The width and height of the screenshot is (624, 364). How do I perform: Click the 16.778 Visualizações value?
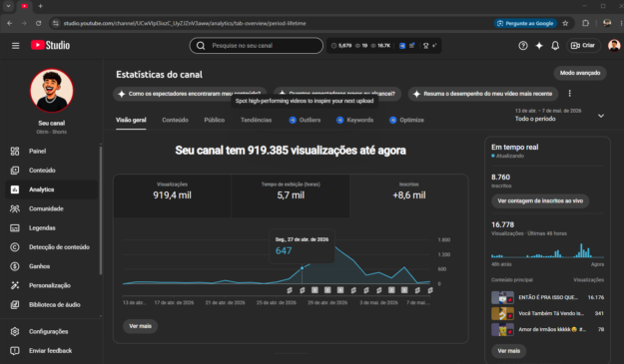pos(502,225)
